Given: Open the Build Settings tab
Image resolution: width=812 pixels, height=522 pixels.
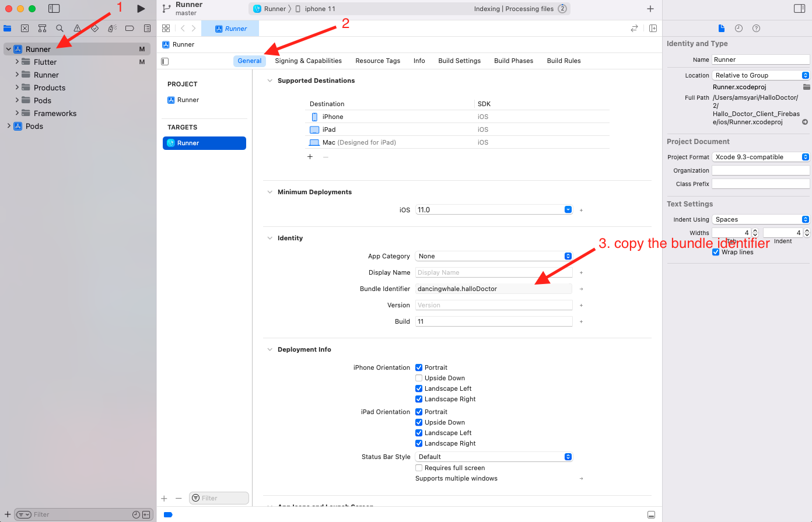Looking at the screenshot, I should 459,61.
